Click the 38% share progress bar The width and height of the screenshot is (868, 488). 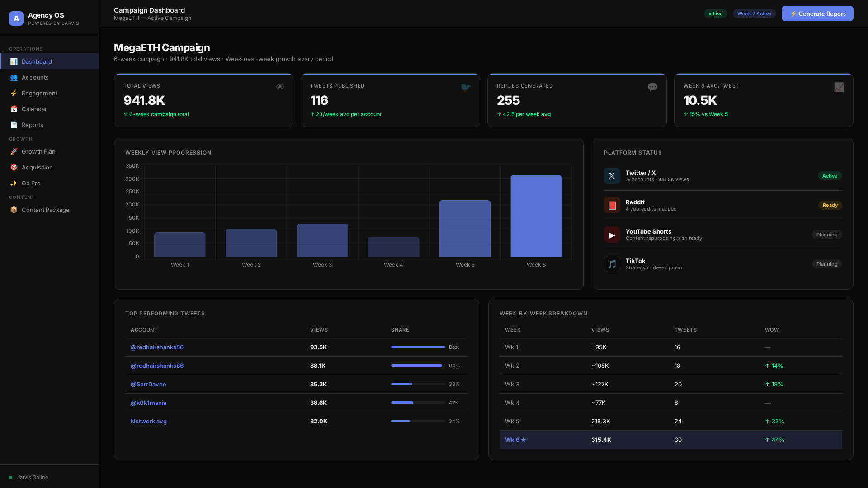click(418, 384)
